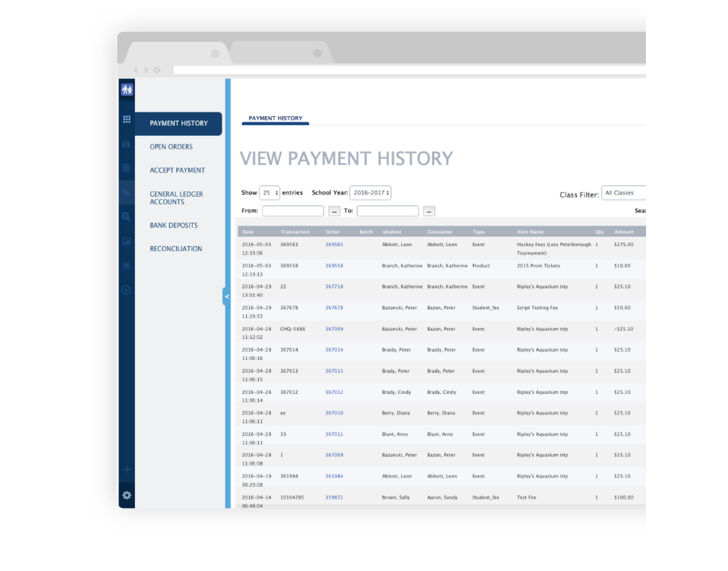This screenshot has width=728, height=571.
Task: Open Bank Deposits menu item
Action: [174, 226]
